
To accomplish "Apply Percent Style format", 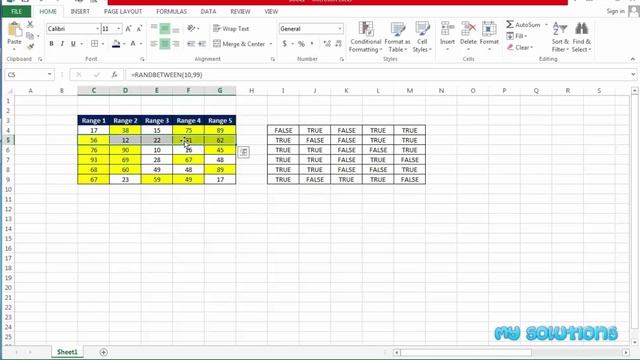I will tap(301, 44).
